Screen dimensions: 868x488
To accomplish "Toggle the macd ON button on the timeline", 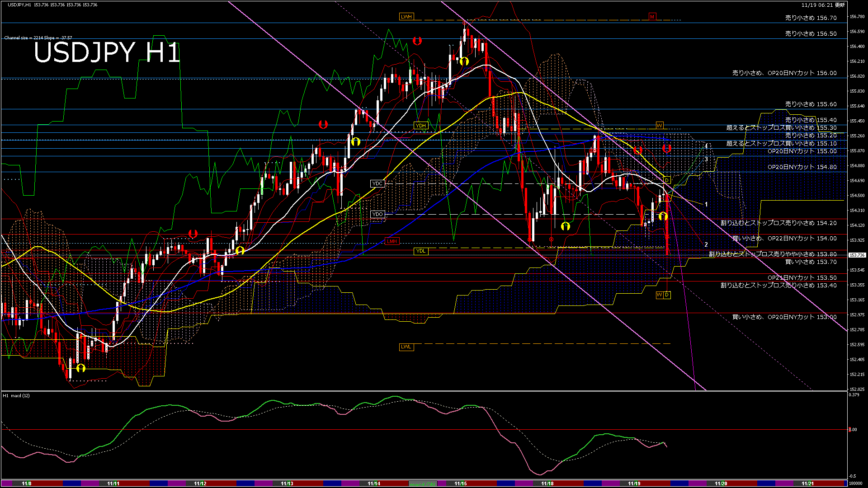I will (x=423, y=483).
